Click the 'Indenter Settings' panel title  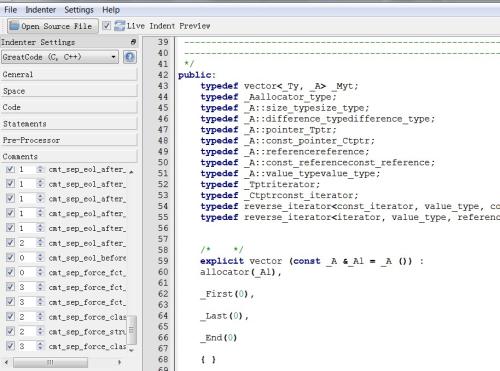click(38, 42)
